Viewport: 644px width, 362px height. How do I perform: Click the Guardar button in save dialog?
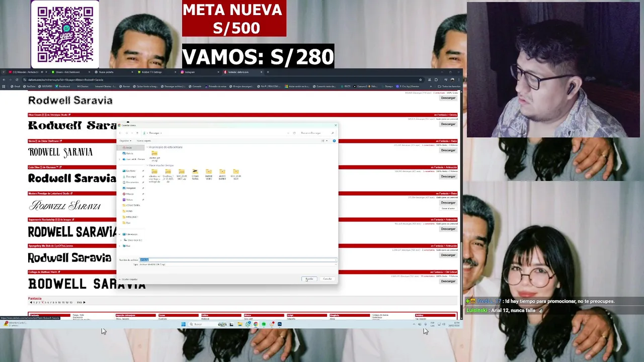click(309, 279)
